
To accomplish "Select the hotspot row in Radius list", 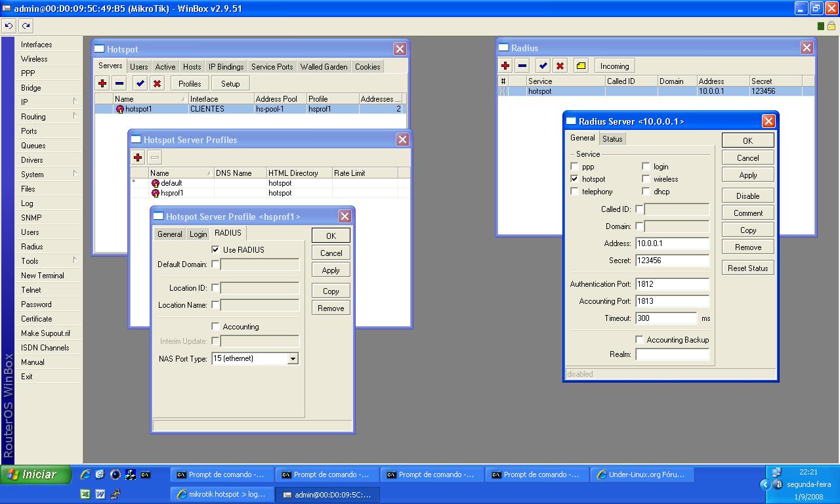I will coord(656,91).
